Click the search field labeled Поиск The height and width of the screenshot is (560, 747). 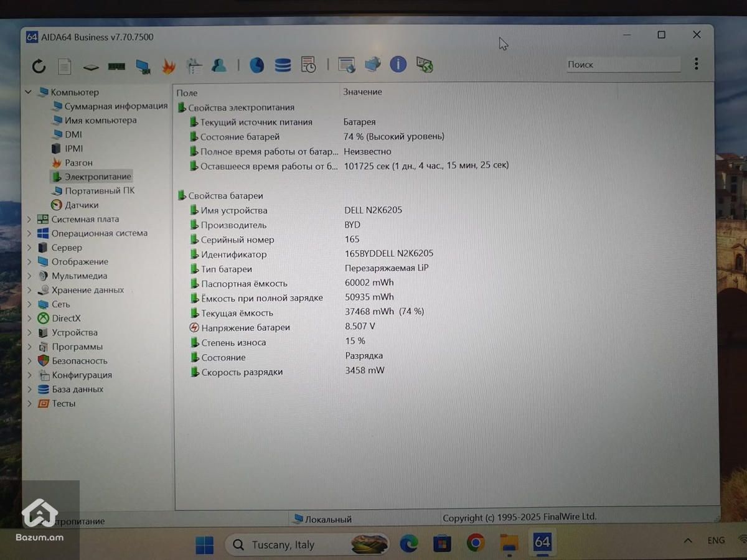click(623, 64)
